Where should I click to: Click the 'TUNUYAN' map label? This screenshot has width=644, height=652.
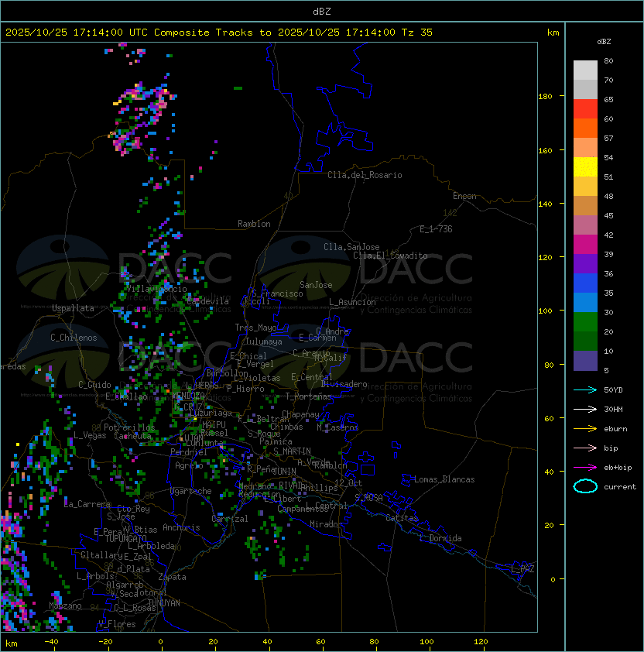164,603
